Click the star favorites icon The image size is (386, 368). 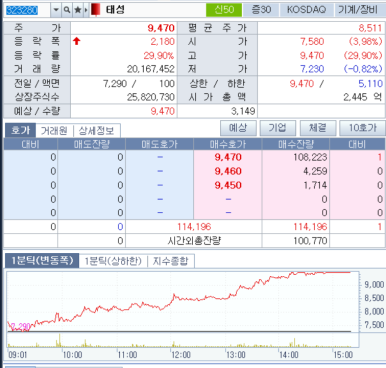click(x=78, y=10)
